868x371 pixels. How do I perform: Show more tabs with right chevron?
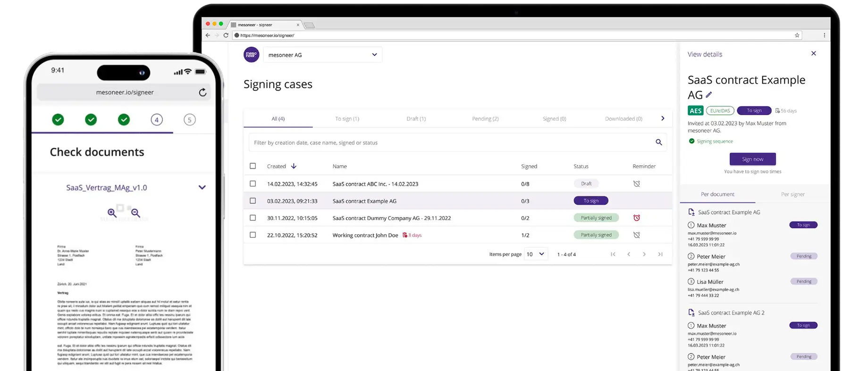[x=663, y=118]
